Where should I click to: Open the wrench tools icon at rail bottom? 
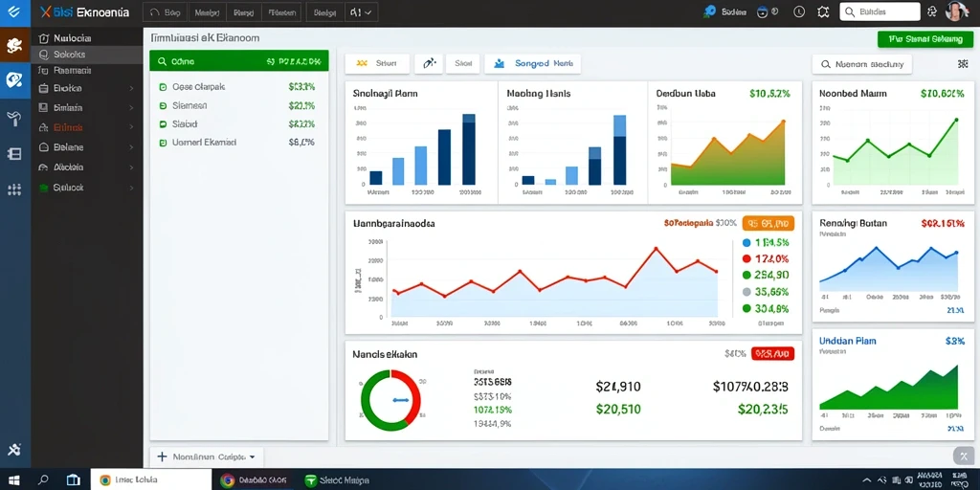tap(14, 449)
